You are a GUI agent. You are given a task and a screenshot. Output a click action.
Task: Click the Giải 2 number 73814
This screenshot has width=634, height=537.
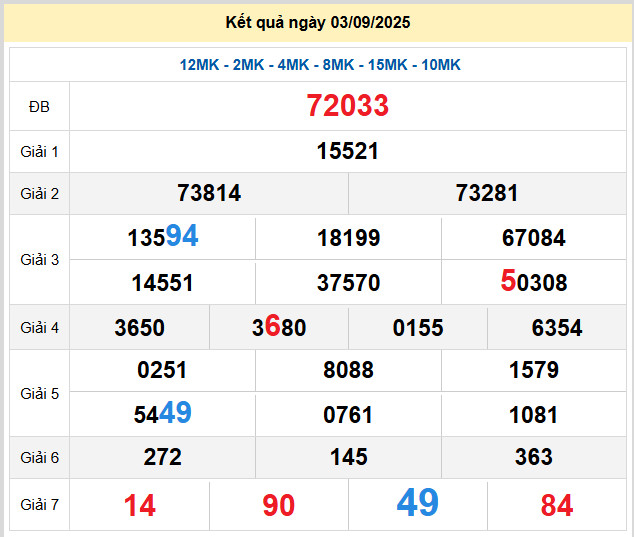tap(209, 193)
